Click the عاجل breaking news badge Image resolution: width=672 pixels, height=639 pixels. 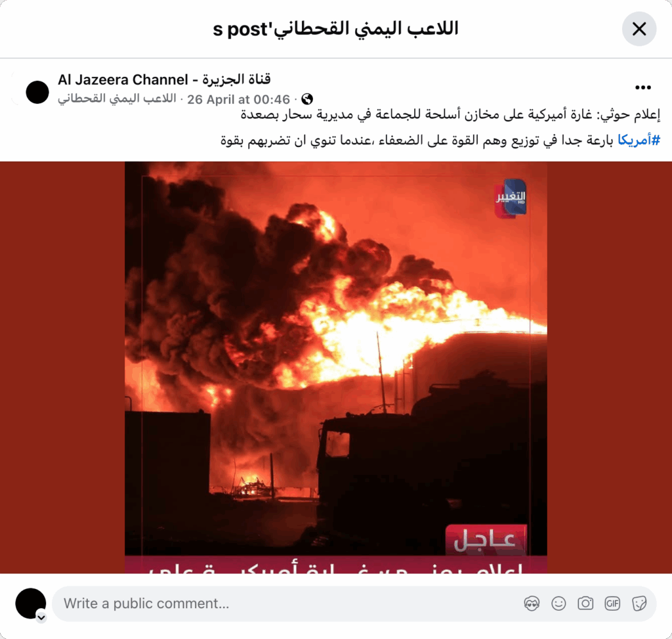(486, 540)
